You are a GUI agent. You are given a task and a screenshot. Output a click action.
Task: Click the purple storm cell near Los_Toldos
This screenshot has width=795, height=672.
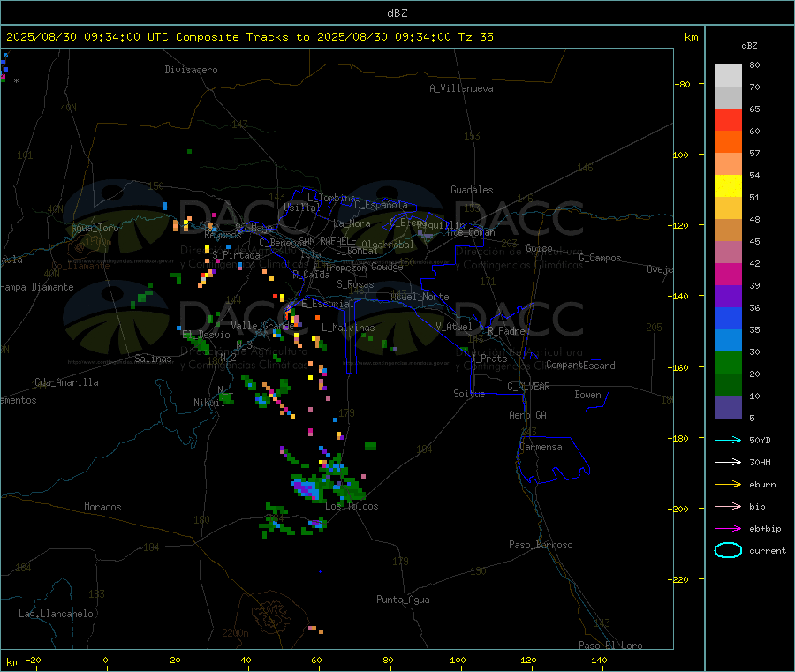pos(307,488)
